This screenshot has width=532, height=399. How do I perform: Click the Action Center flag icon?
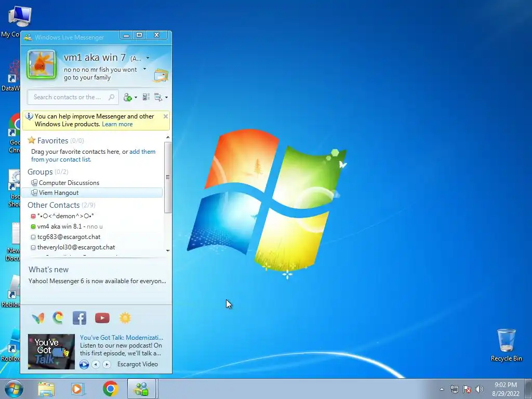coord(467,389)
